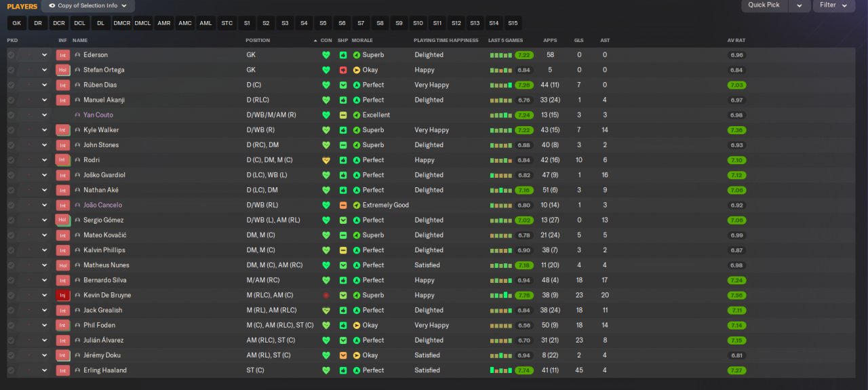Click Rodri's yellow heart condition icon
868x390 pixels.
(x=326, y=160)
